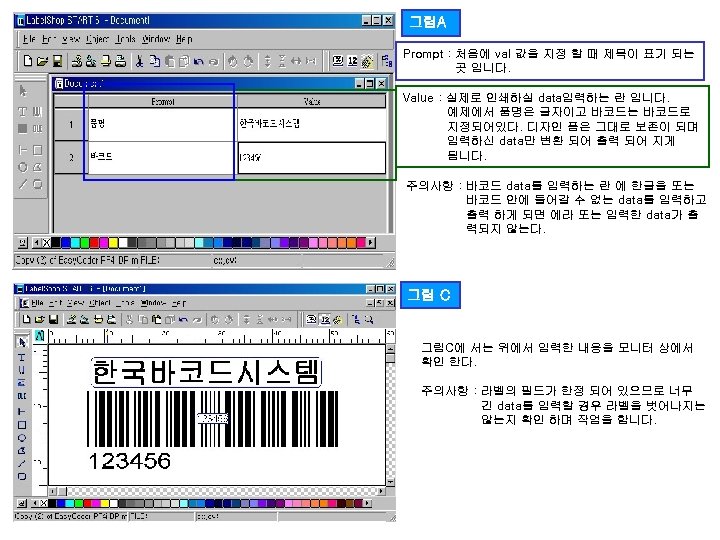
Task: Select the 한국바코드시스템 text object on label
Action: (x=206, y=372)
